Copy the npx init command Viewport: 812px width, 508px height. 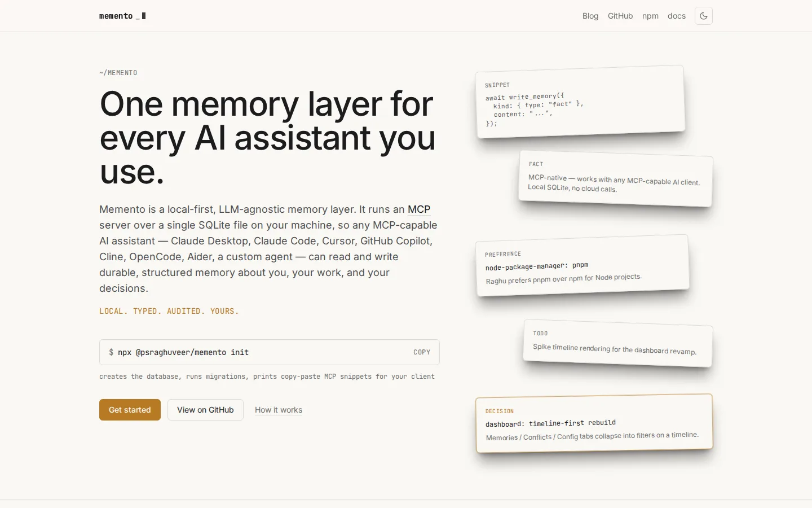pos(422,352)
